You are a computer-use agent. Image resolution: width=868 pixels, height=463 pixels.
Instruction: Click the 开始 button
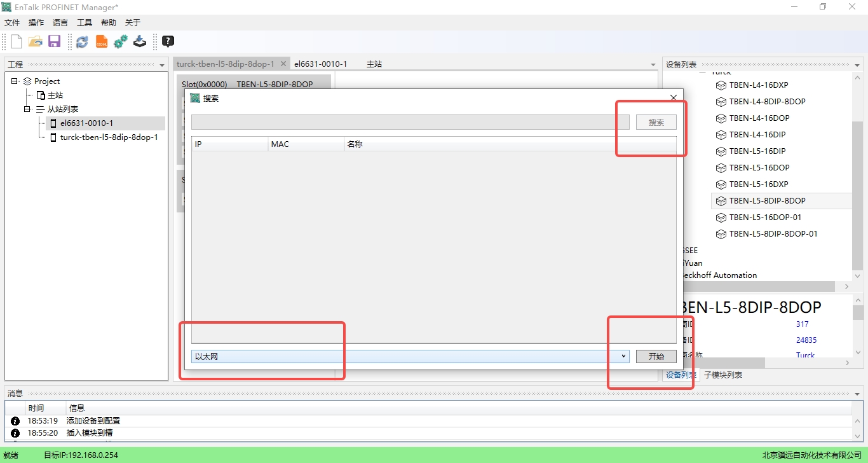(x=656, y=357)
